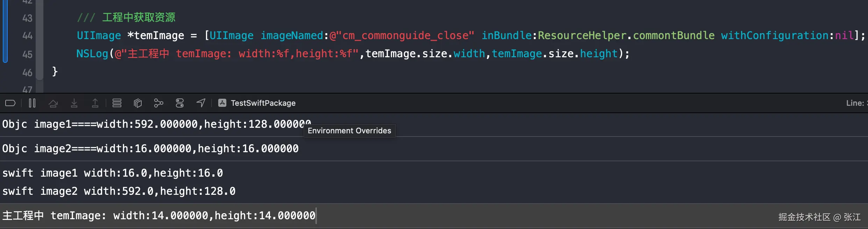Open Environment Overrides switches icon

point(180,103)
